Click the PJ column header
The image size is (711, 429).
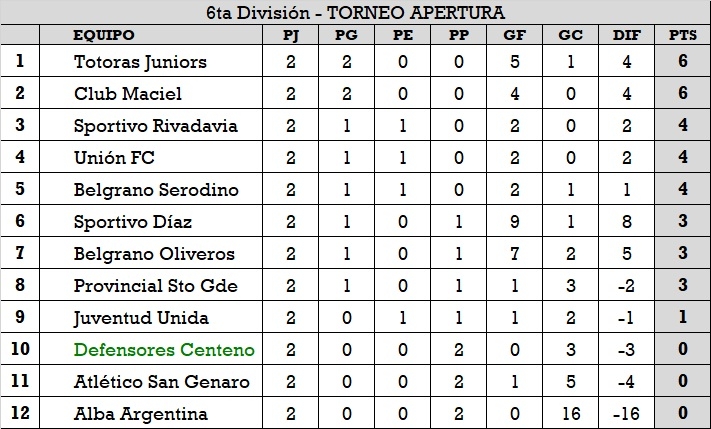(x=291, y=35)
